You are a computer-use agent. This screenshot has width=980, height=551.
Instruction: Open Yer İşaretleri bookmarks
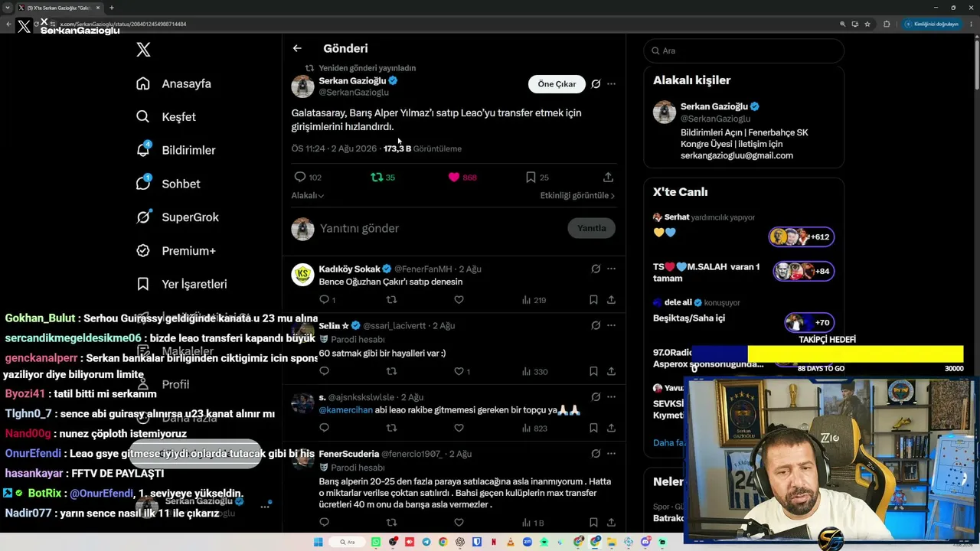[x=181, y=284]
